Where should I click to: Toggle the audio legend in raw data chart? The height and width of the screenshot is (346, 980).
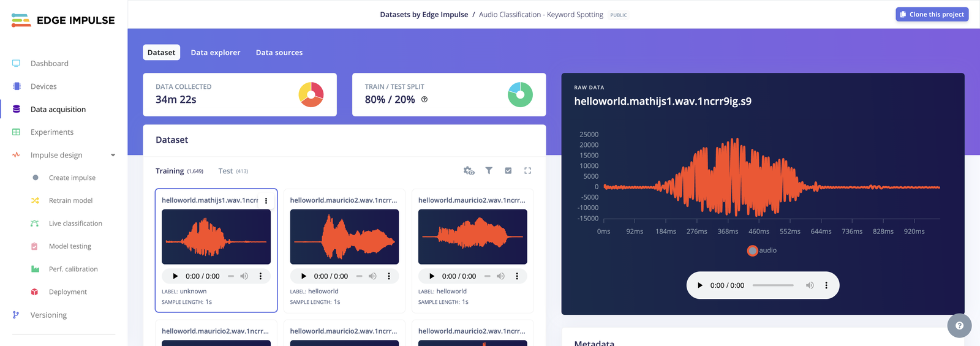(762, 250)
